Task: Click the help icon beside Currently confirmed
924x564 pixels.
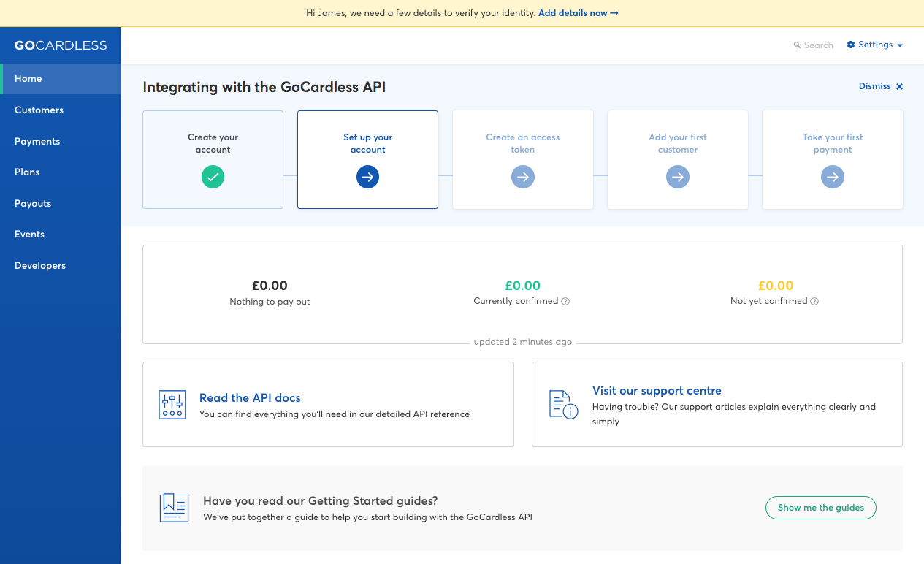Action: 565,301
